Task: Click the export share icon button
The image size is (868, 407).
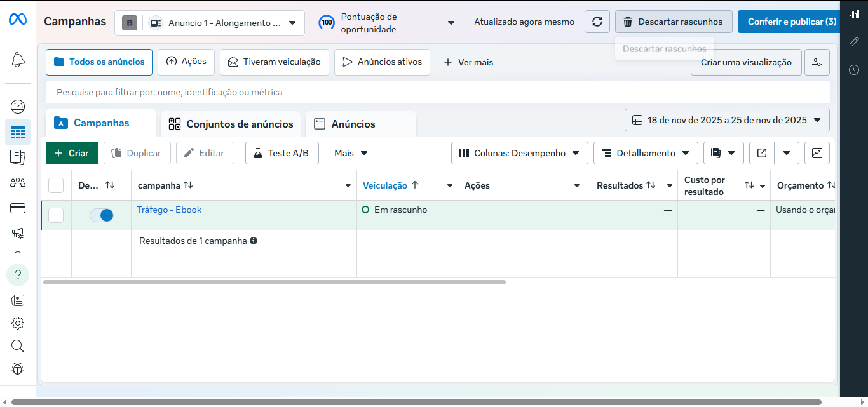Action: click(762, 153)
